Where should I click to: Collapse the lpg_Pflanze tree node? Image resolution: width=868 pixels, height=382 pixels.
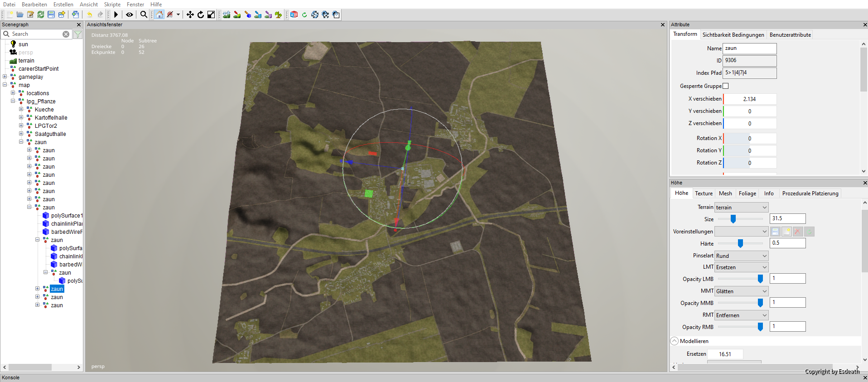click(13, 101)
